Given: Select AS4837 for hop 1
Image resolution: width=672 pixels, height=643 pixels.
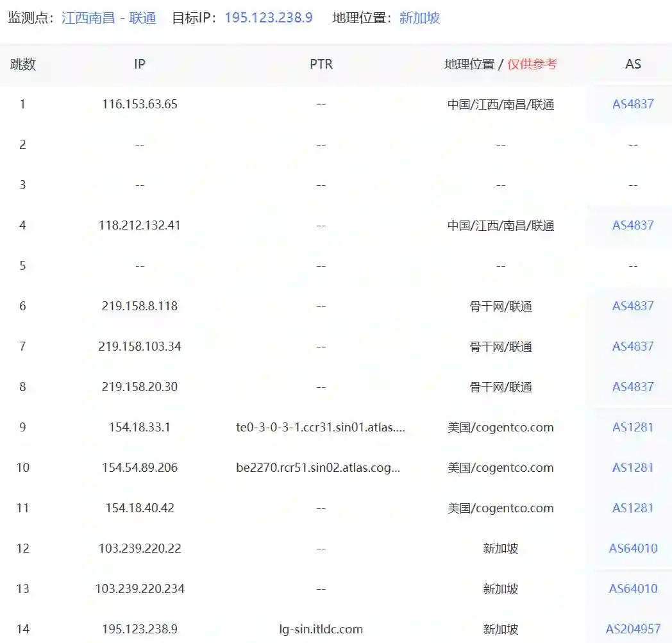Looking at the screenshot, I should tap(633, 104).
